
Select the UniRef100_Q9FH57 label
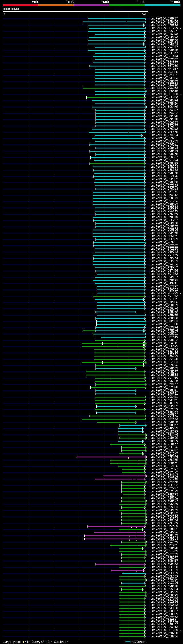coord(164,53)
